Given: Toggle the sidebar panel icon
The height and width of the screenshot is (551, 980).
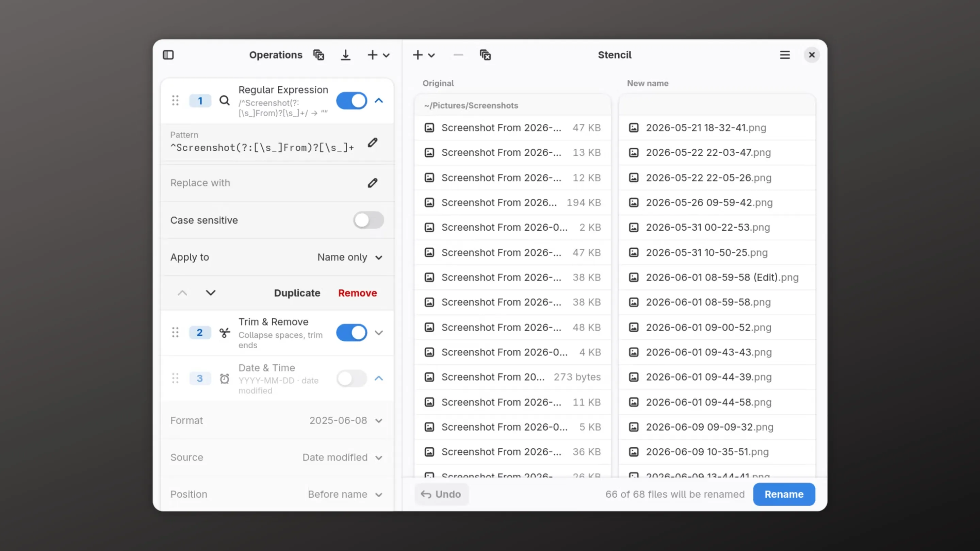Looking at the screenshot, I should pyautogui.click(x=168, y=55).
